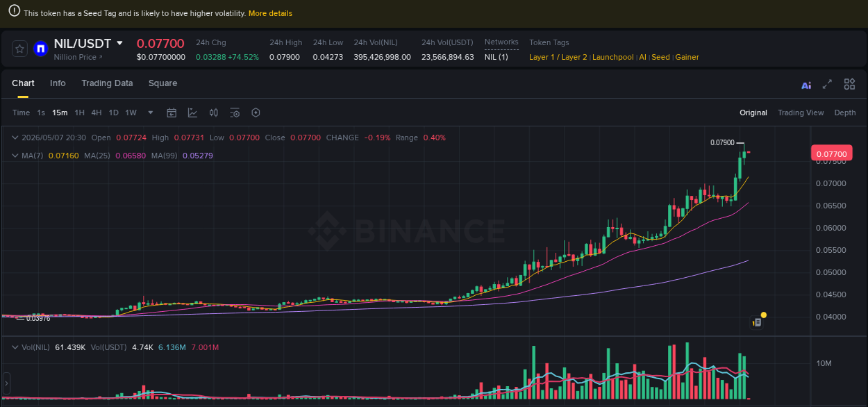Expand the NIL/USDT pair selector arrow

[x=119, y=43]
